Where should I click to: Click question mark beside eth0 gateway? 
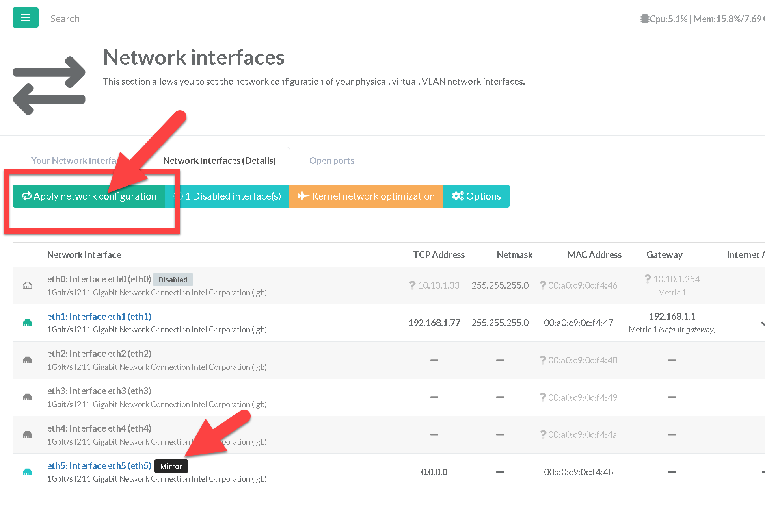pyautogui.click(x=648, y=279)
